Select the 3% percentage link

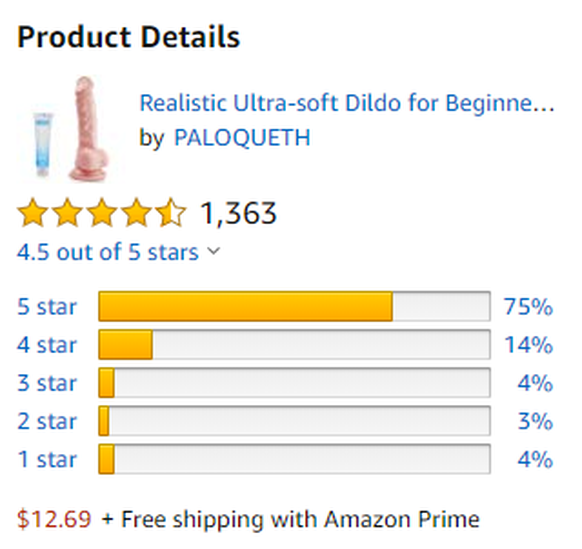point(535,422)
